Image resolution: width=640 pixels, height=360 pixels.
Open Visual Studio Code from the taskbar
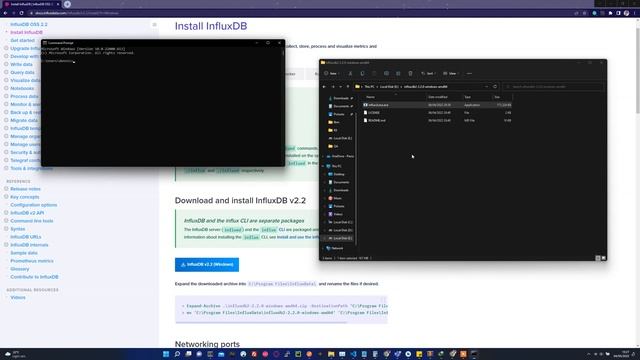coord(353,354)
